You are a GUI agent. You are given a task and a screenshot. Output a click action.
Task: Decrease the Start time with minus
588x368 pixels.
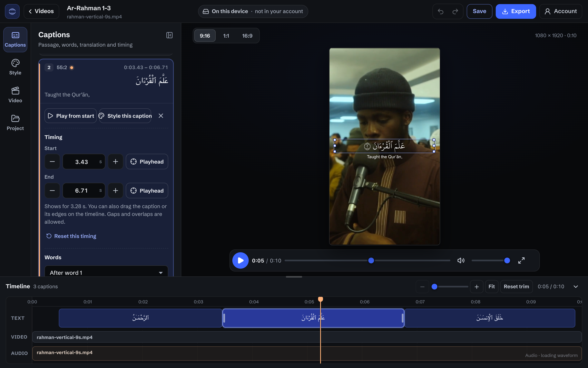52,162
